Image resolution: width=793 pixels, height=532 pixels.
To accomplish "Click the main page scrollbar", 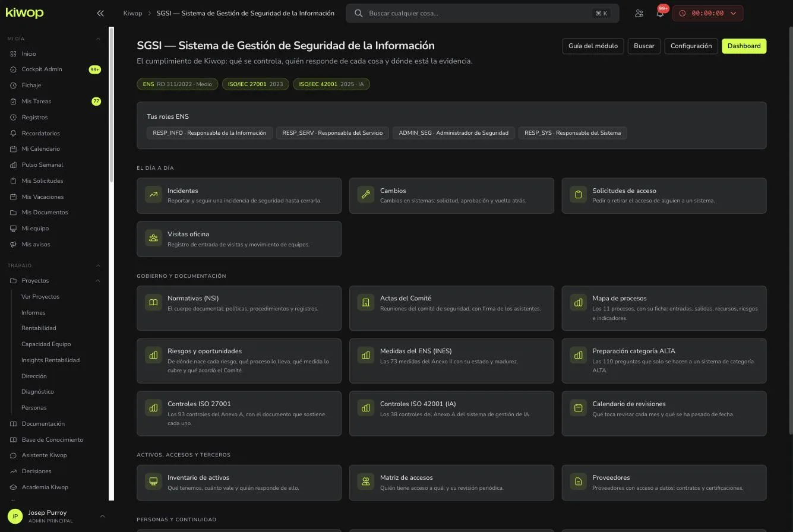I will click(790, 230).
